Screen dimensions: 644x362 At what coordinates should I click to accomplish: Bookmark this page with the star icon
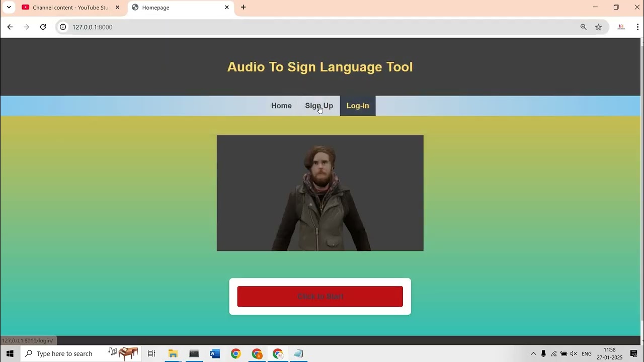pyautogui.click(x=598, y=27)
